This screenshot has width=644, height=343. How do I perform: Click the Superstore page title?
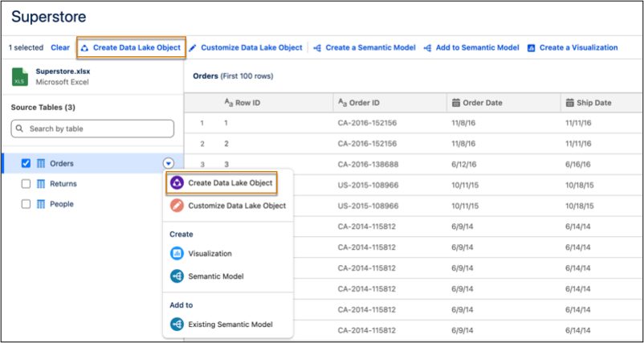tap(48, 17)
